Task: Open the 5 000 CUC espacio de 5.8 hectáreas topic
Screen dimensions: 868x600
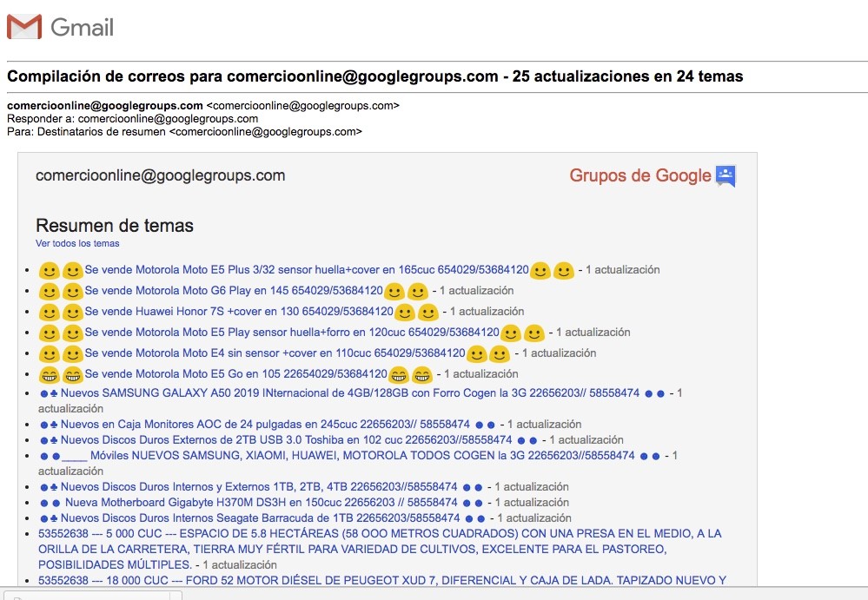Action: (380, 549)
